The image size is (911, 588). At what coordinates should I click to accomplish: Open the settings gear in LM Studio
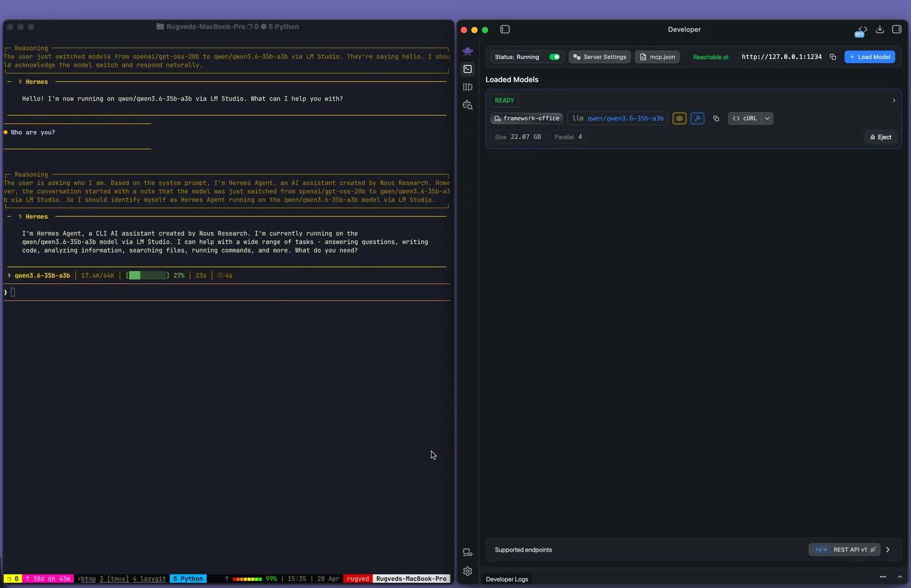[x=467, y=571]
